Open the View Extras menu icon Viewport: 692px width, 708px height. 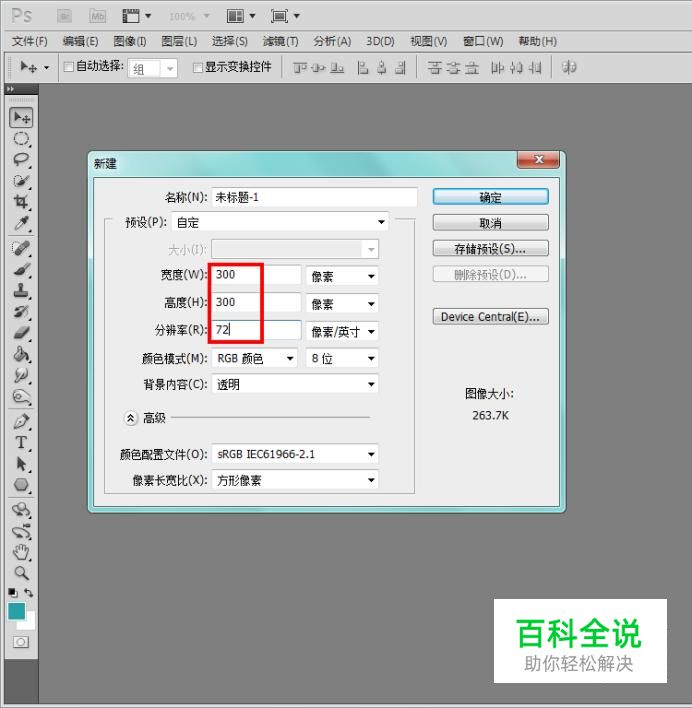[136, 17]
